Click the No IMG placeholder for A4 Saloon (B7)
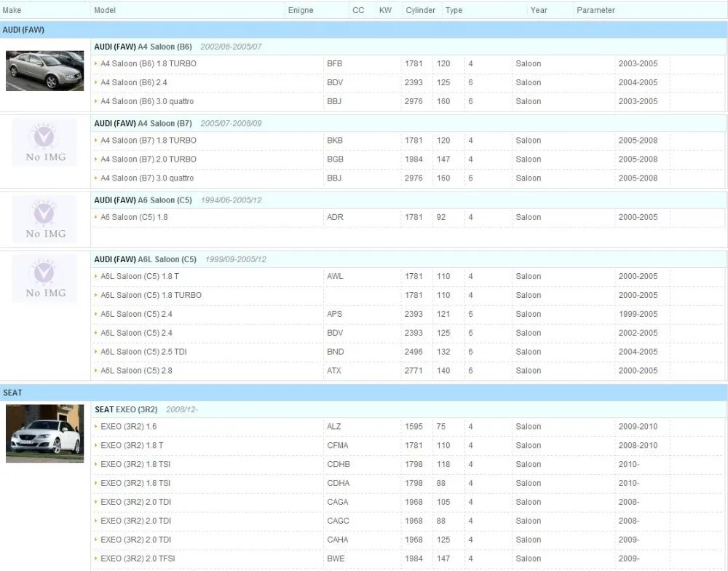728x571 pixels. pos(45,143)
